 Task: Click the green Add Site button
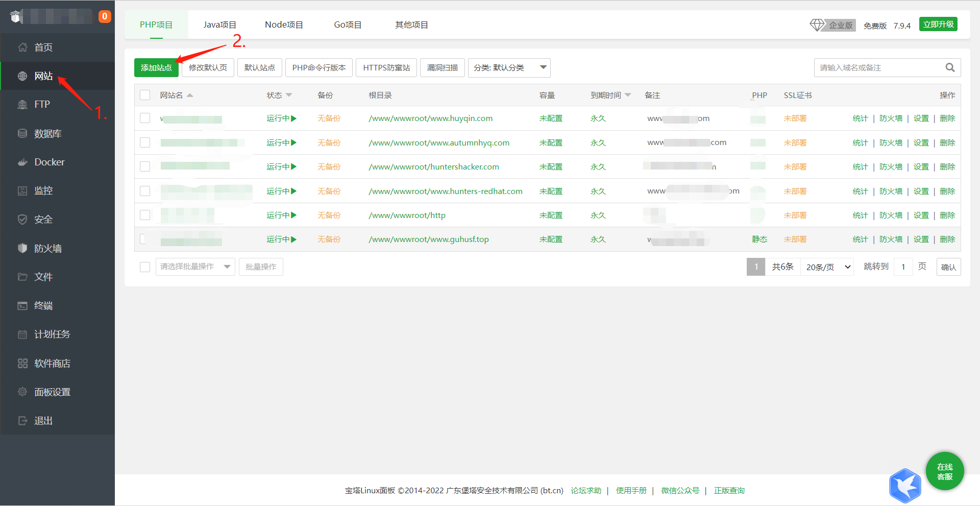pyautogui.click(x=156, y=68)
